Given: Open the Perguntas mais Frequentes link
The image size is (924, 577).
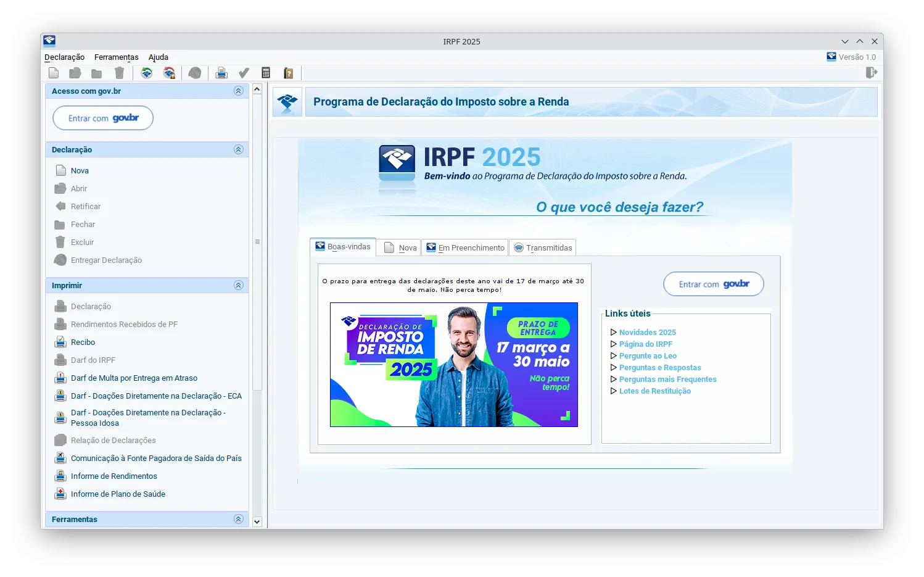Looking at the screenshot, I should (667, 379).
